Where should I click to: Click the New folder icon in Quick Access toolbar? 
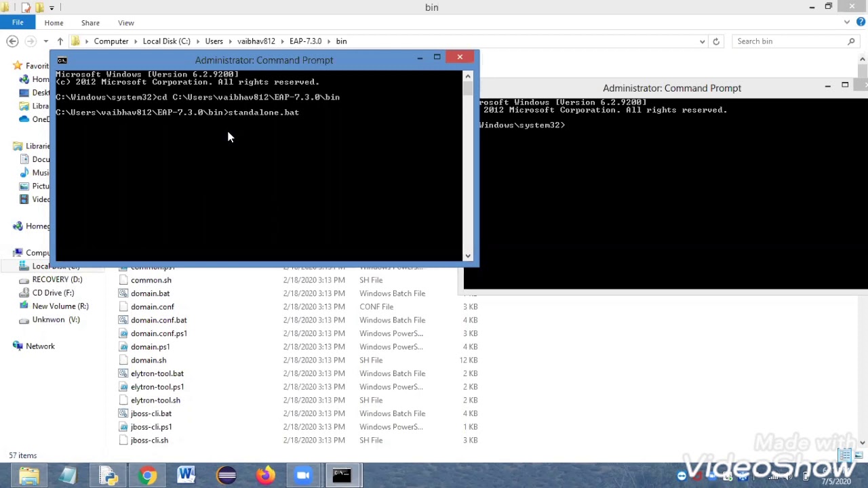39,7
